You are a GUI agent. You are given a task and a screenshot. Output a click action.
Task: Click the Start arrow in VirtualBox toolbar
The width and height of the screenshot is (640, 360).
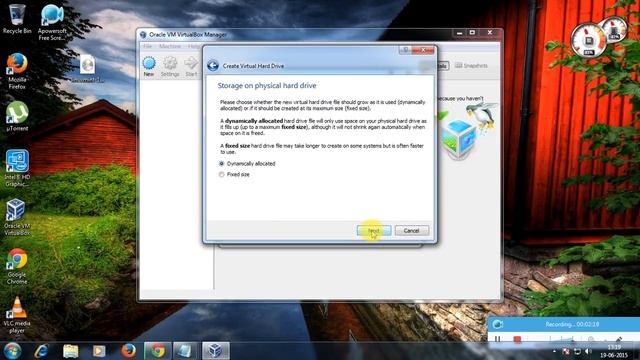coord(191,67)
